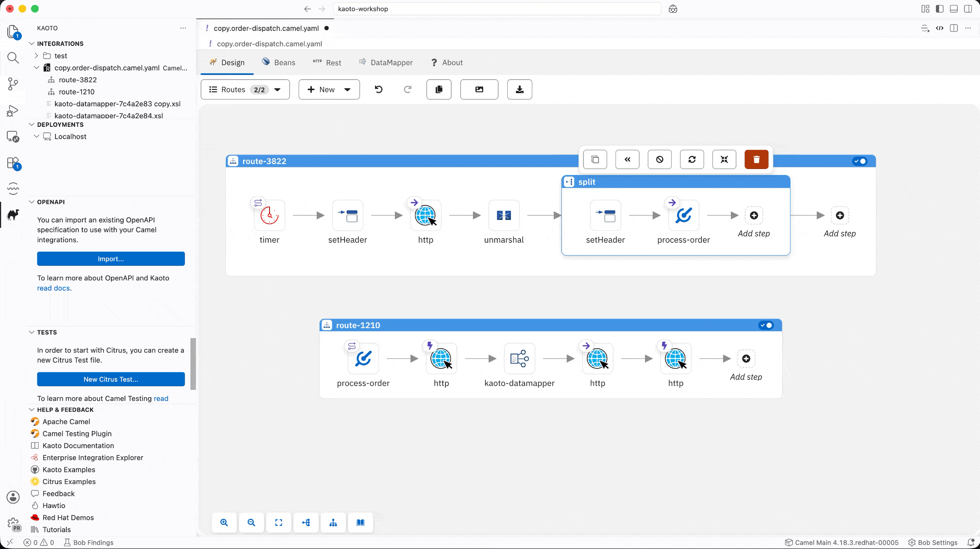
Task: Click the double-chevron move-before button on split toolbar
Action: click(x=627, y=160)
